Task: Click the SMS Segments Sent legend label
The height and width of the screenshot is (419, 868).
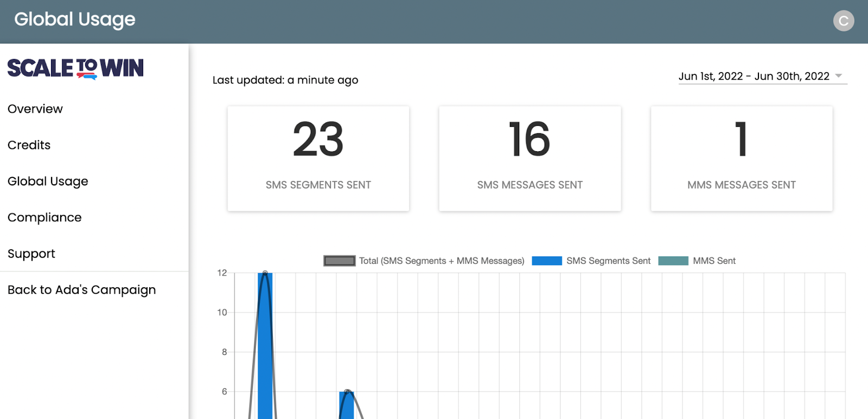Action: (608, 261)
